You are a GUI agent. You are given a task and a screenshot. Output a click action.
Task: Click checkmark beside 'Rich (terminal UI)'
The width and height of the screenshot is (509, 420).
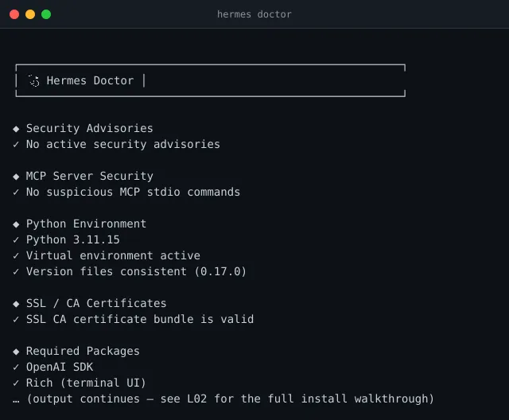click(16, 383)
